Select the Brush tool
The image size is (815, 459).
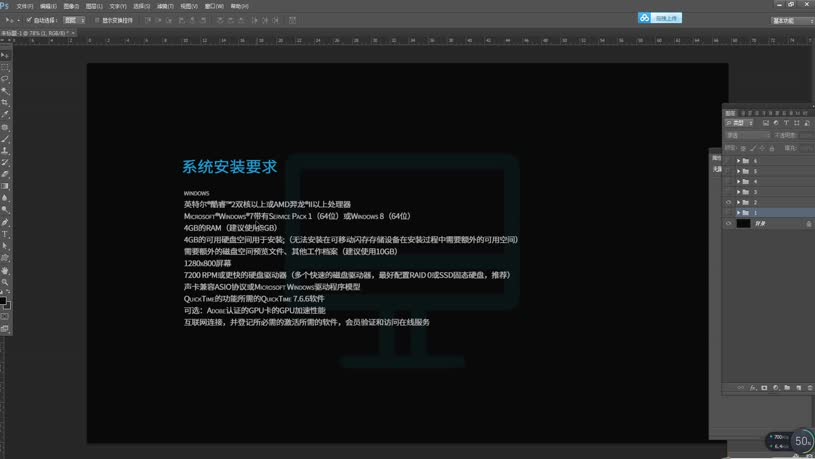pos(5,139)
